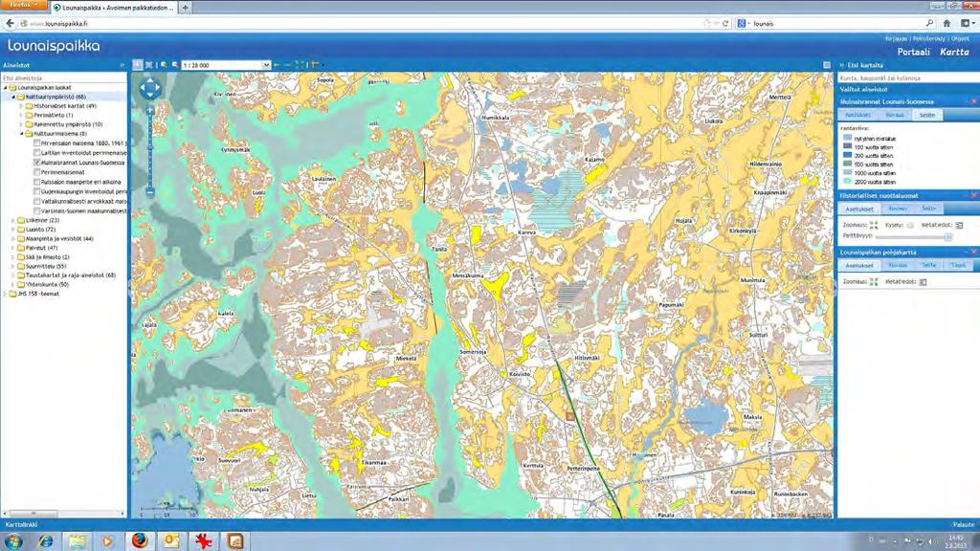The height and width of the screenshot is (551, 980).
Task: Go to previous map view arrow
Action: tap(277, 65)
